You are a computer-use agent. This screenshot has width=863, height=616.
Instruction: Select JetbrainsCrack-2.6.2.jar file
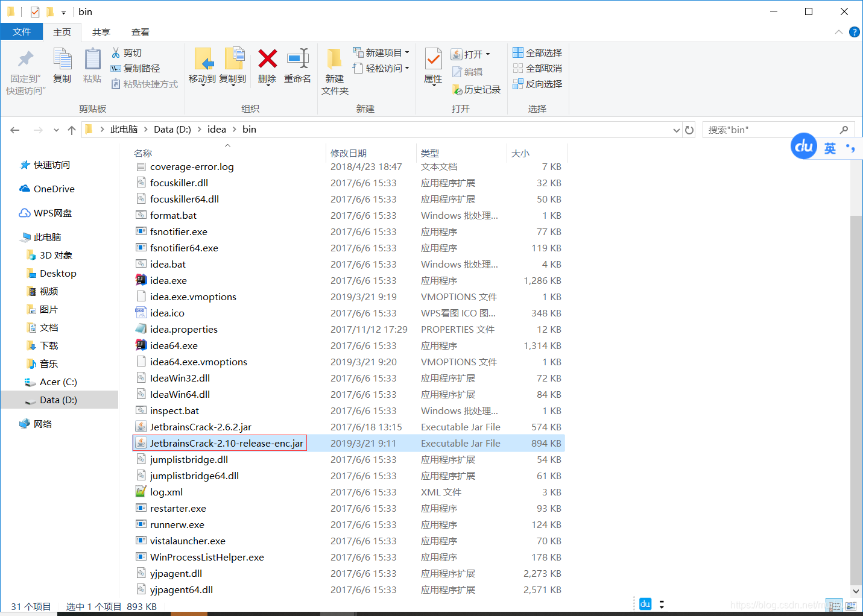point(200,427)
